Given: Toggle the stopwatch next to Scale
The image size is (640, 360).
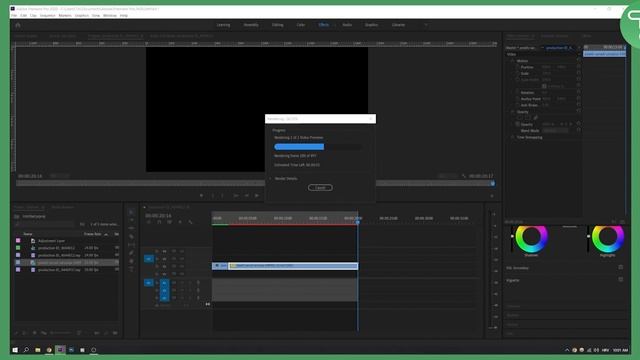Looking at the screenshot, I should click(517, 73).
